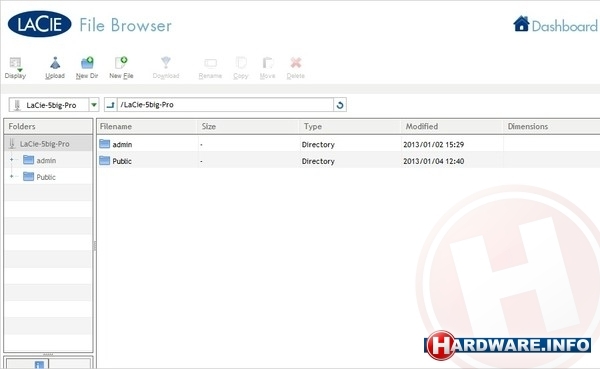Open the LaCie-5big-Pro volume dropdown arrow

[94, 104]
